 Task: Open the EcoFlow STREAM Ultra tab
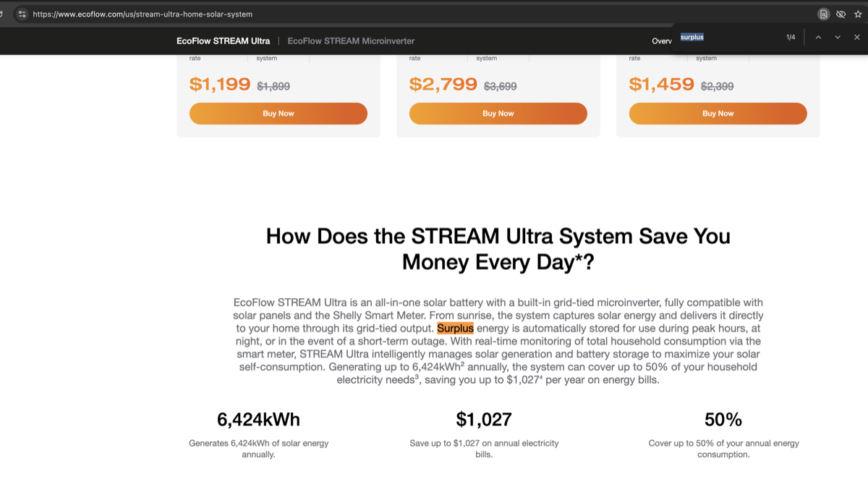coord(223,41)
